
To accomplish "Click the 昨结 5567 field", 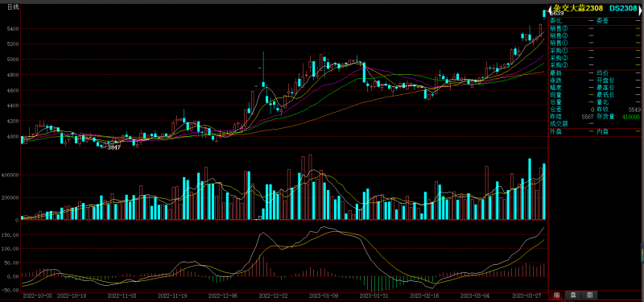I will pyautogui.click(x=572, y=117).
